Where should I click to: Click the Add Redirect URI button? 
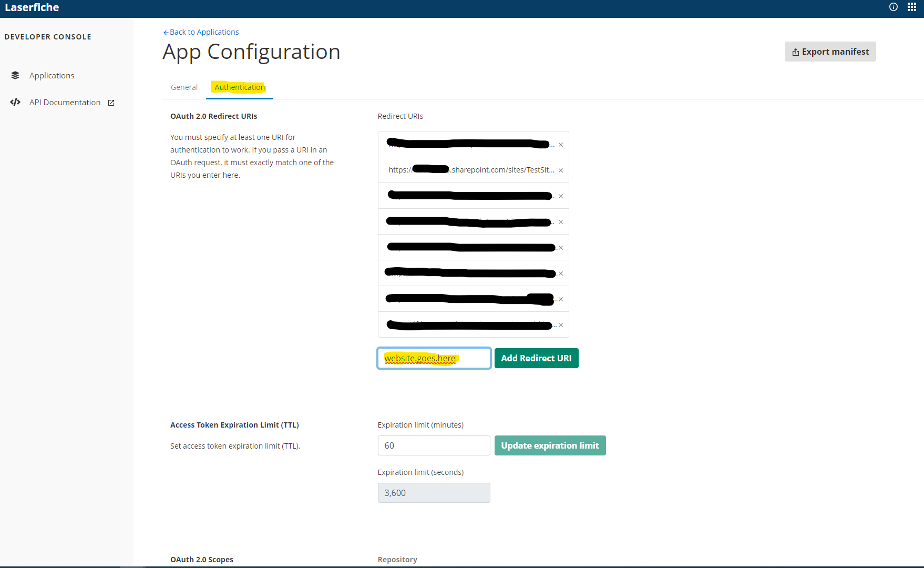(536, 358)
